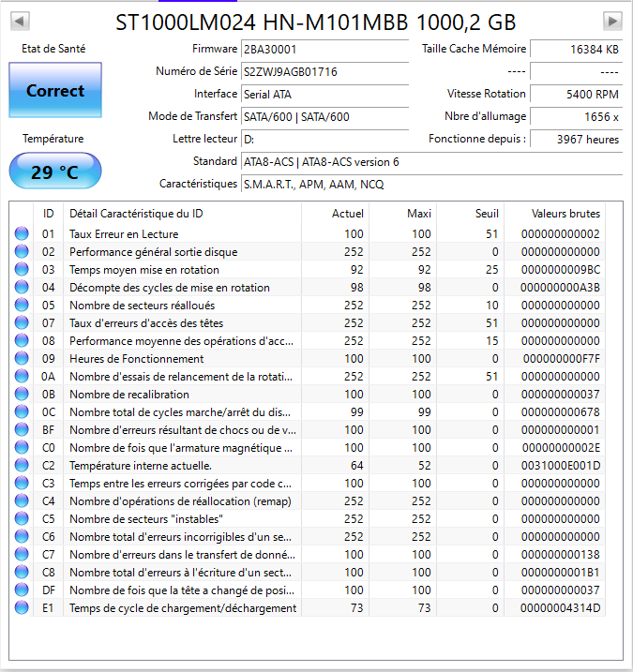This screenshot has height=672, width=633.
Task: Select Taux d'erreurs d'accès des têtes row
Action: (x=307, y=322)
